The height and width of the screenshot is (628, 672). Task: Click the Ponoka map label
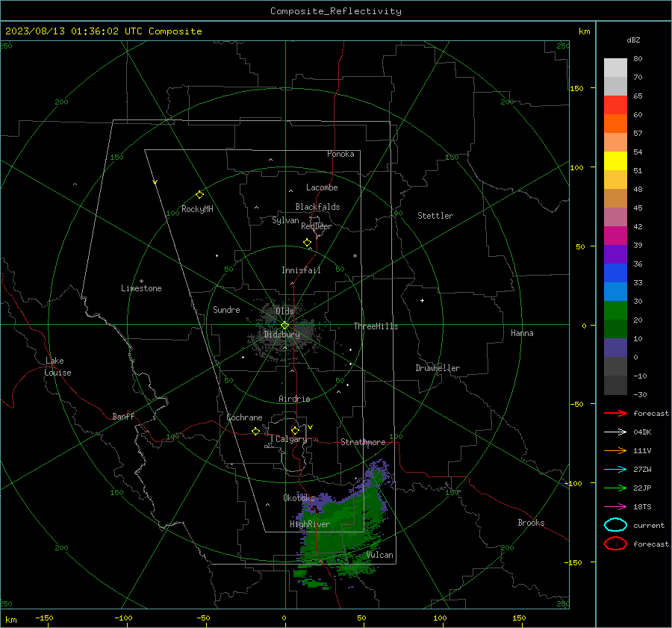click(x=340, y=154)
